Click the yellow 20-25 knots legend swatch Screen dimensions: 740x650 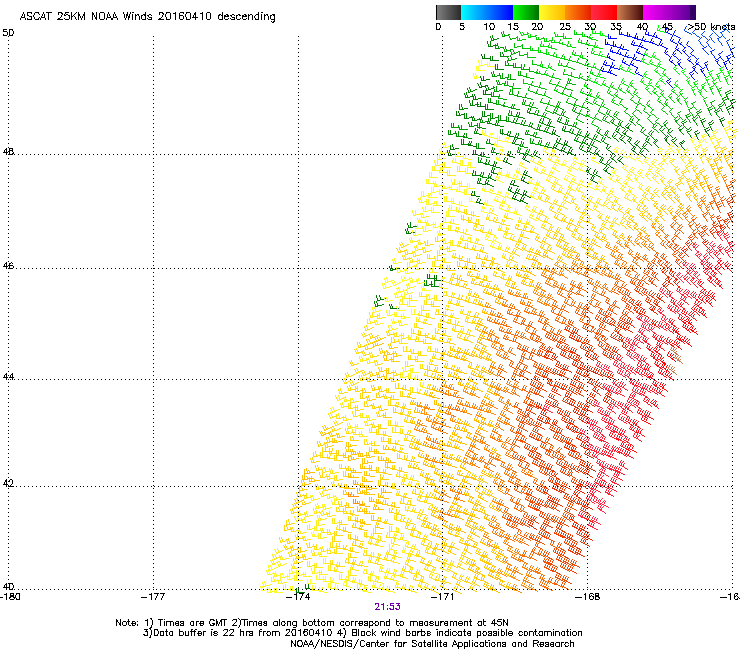552,12
